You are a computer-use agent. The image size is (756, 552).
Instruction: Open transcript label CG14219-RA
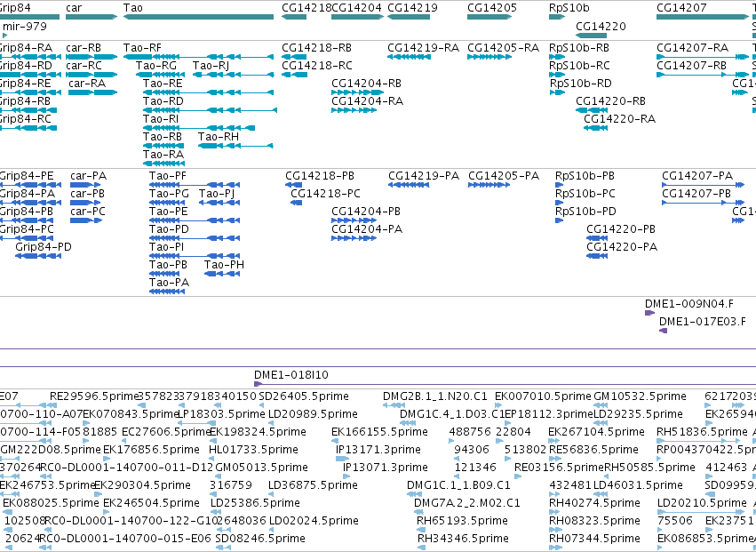424,48
